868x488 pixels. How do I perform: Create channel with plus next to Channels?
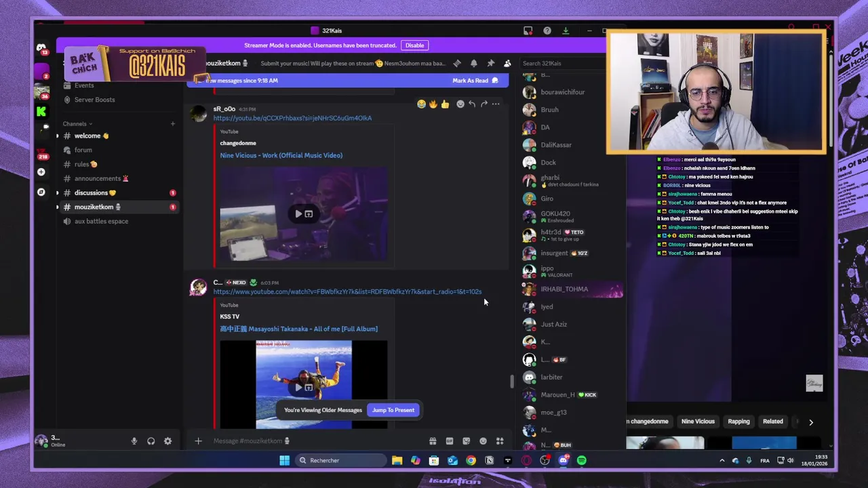point(172,124)
